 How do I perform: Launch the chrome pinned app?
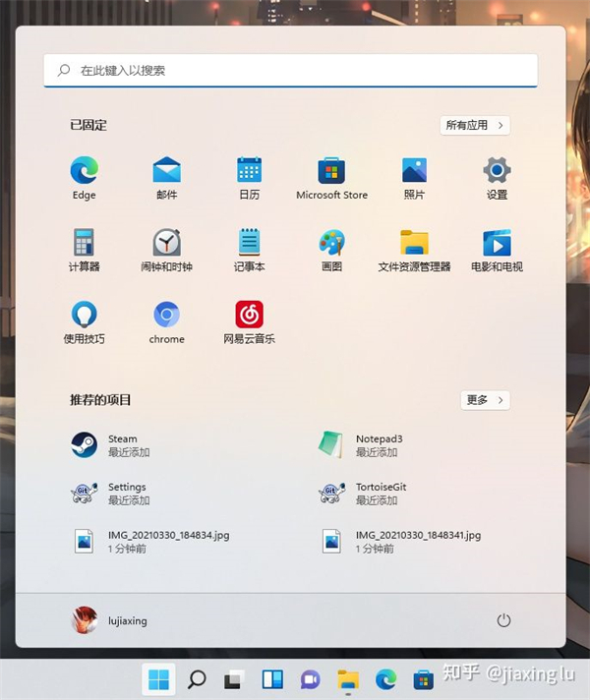(x=166, y=322)
